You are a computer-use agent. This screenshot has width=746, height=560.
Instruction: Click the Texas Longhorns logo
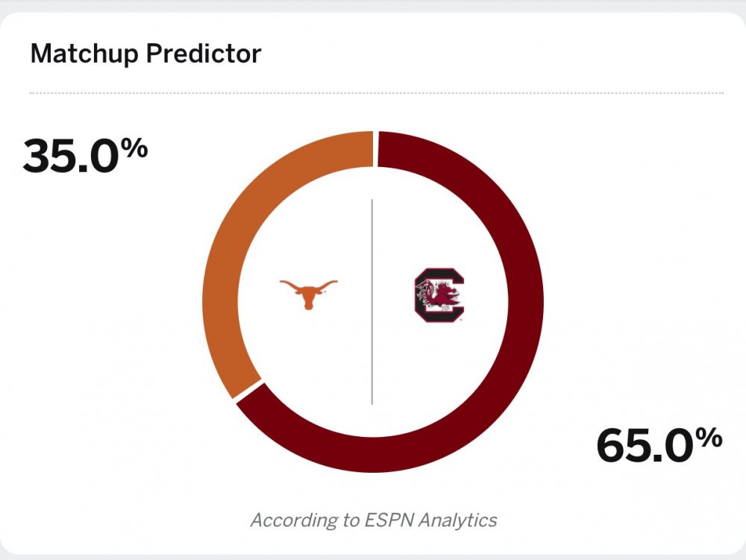(308, 294)
